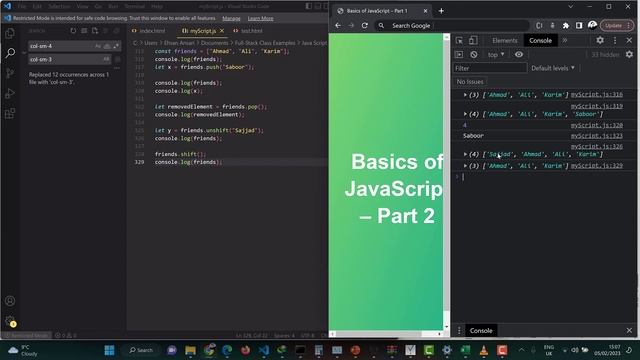Switch to index.html editor tab
The width and height of the screenshot is (640, 360).
pos(149,31)
